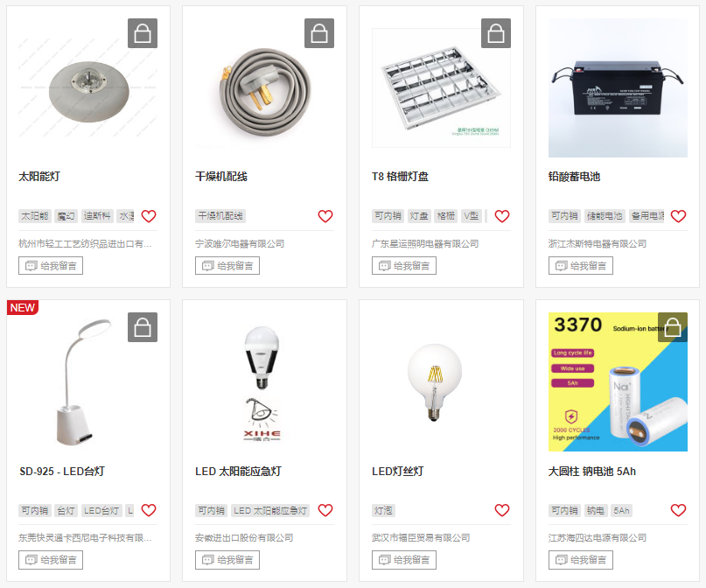Open the 广东星运照明电器有限公司 company link
This screenshot has width=706, height=588.
click(x=425, y=243)
